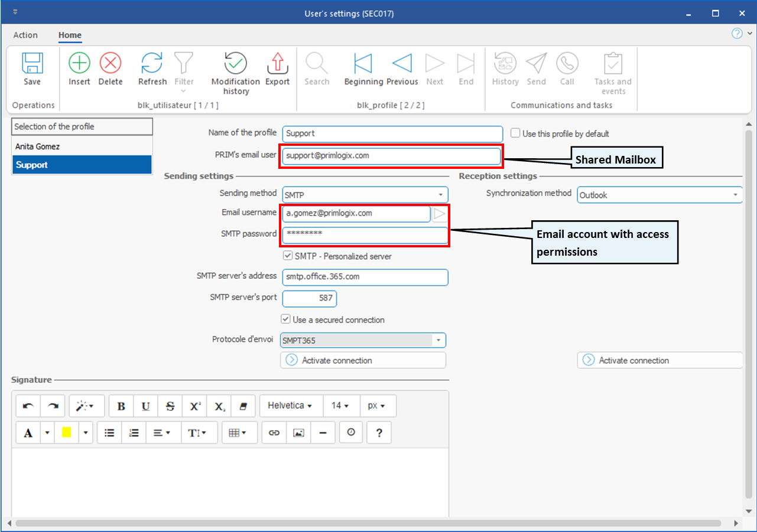Click the Save icon in Operations

[x=33, y=63]
